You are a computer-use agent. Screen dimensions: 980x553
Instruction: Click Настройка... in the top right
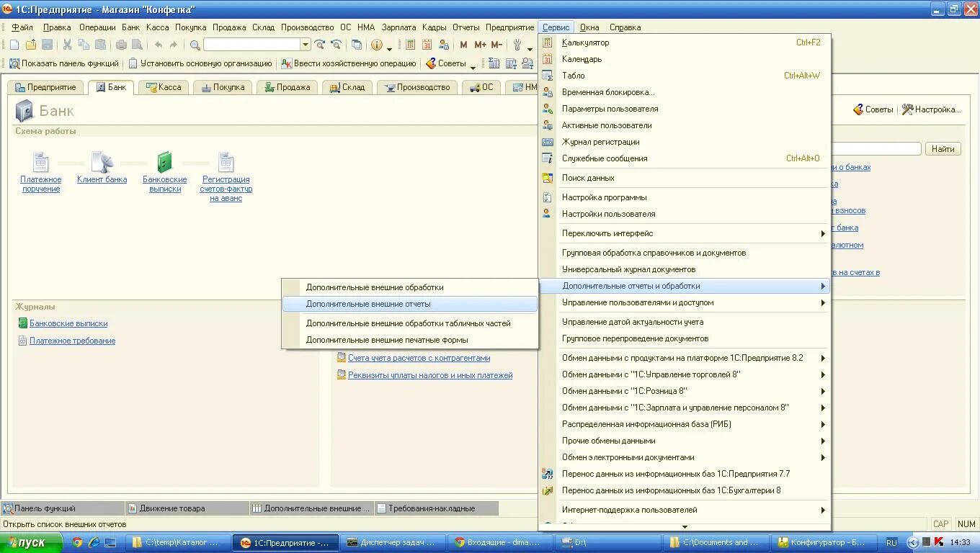[931, 109]
